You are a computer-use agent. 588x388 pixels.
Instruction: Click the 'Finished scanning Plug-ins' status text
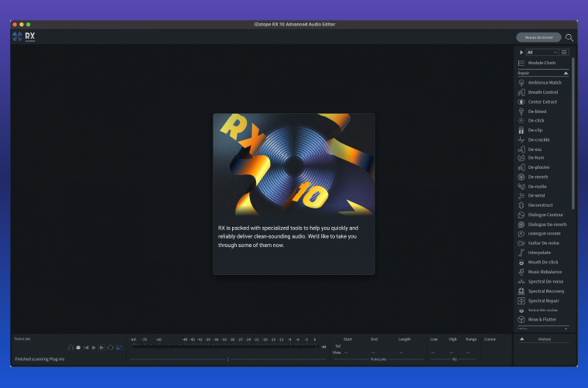[39, 359]
